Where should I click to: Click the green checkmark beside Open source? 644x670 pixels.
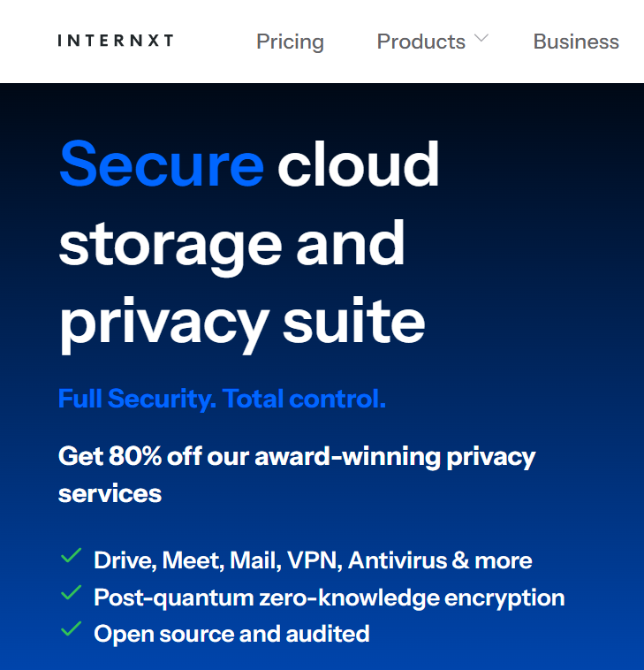pyautogui.click(x=71, y=629)
